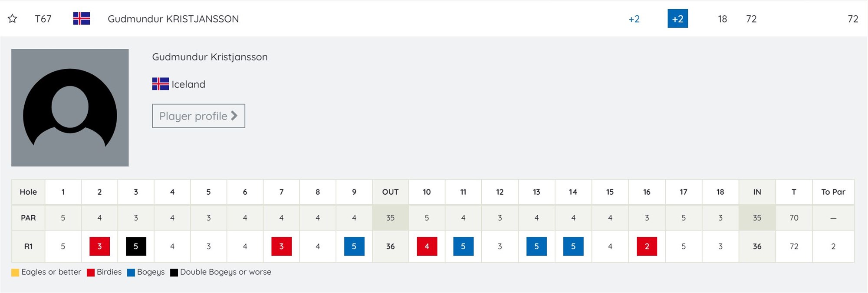868x293 pixels.
Task: Click the T67 position label
Action: 43,19
